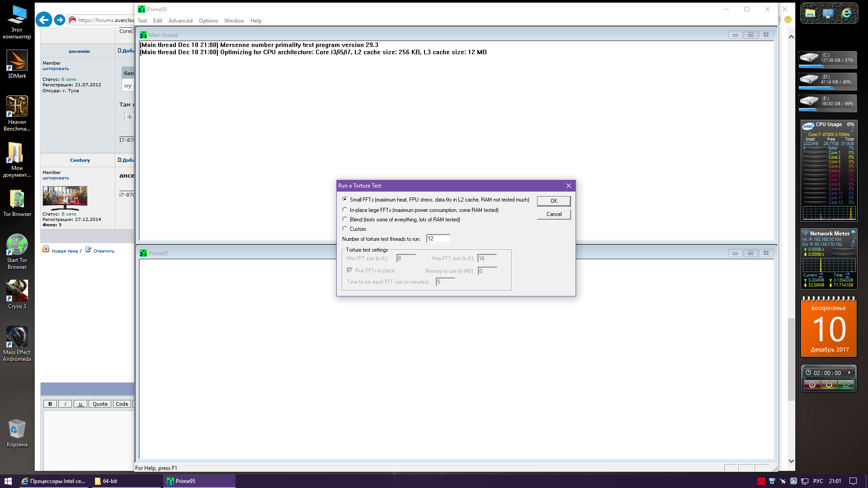Click the browser page vertical scrollbar
The image size is (868, 488).
tap(791, 359)
